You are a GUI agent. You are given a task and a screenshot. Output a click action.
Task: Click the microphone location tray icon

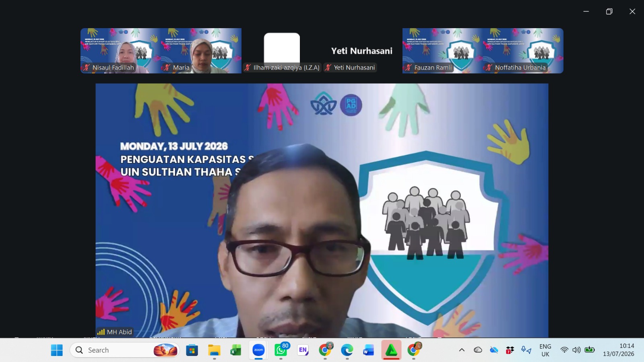[526, 350]
